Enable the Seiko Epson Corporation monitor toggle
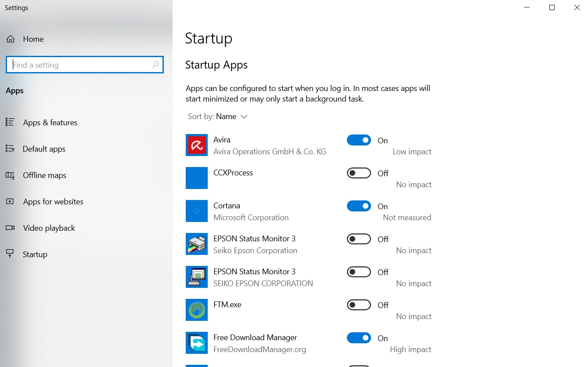 [359, 239]
